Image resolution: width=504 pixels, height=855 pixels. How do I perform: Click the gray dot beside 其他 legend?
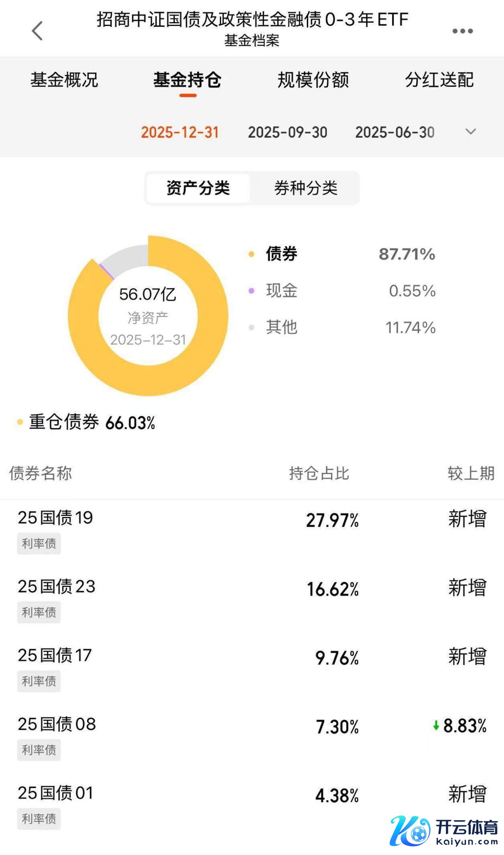pos(252,328)
